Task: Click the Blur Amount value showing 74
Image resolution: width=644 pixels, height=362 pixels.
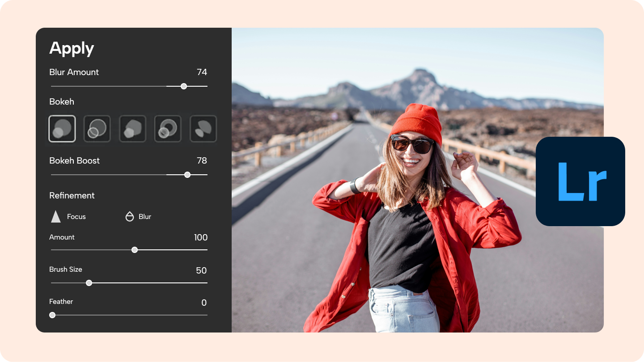Action: [x=202, y=72]
